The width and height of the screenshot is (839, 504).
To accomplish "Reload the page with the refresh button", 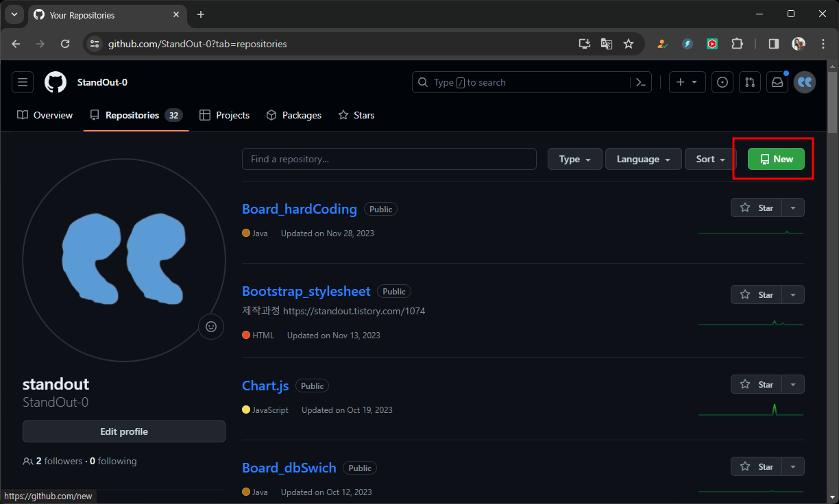I will tap(65, 44).
